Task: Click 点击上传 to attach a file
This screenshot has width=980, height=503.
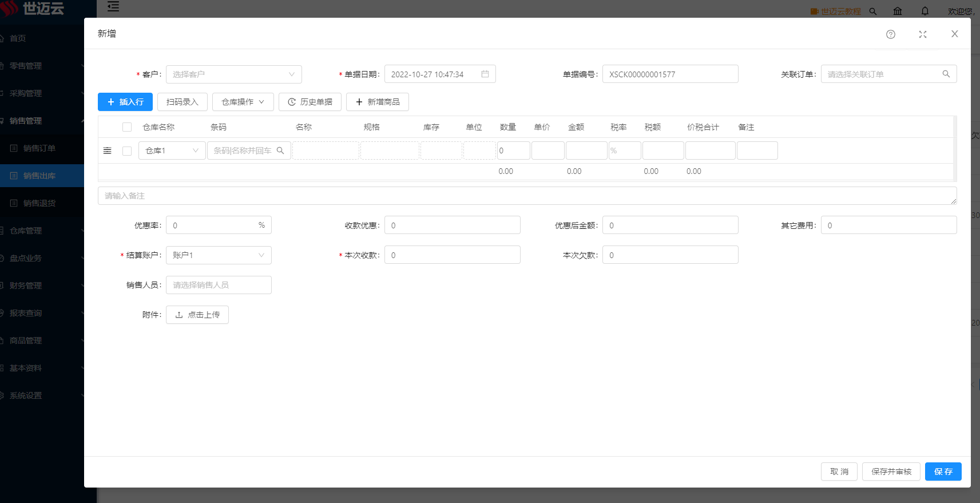Action: [197, 315]
